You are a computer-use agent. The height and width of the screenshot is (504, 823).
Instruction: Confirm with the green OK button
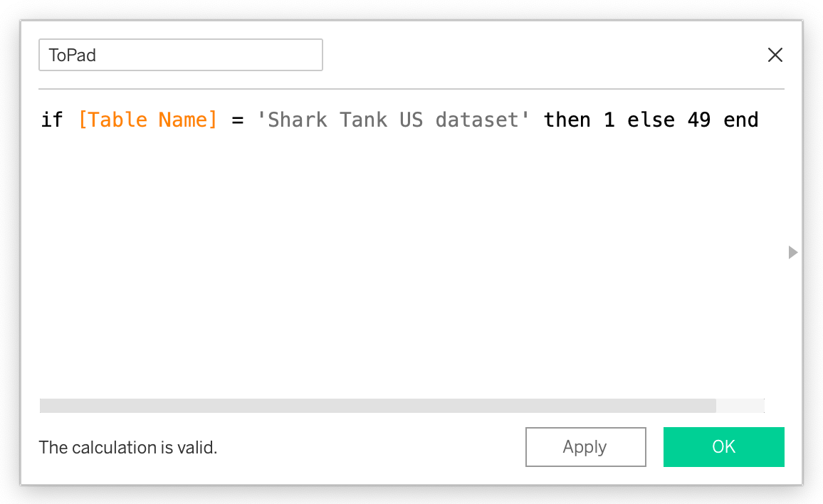click(723, 447)
